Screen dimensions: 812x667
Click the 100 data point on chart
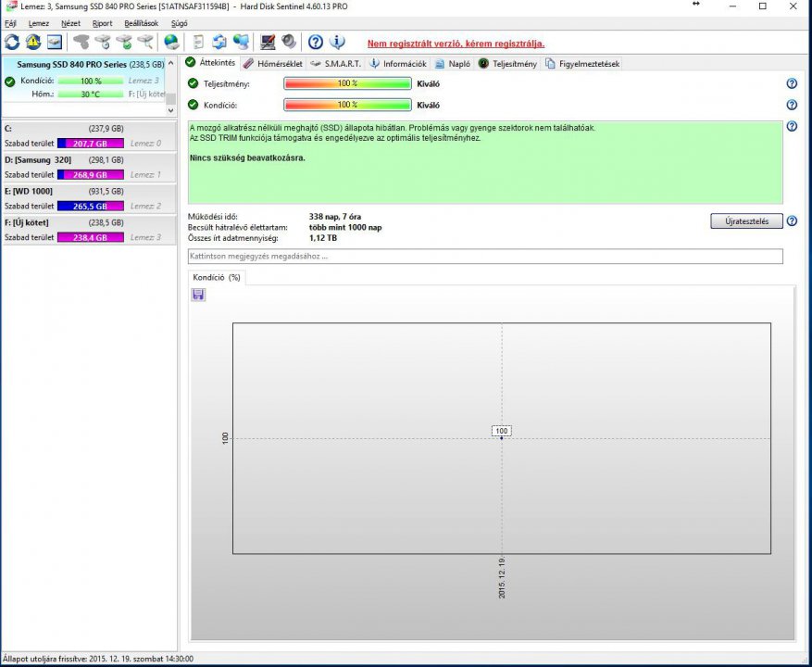[x=501, y=438]
